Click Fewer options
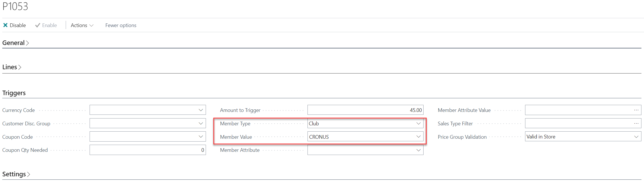Screen dimensions: 644x188 pos(121,25)
